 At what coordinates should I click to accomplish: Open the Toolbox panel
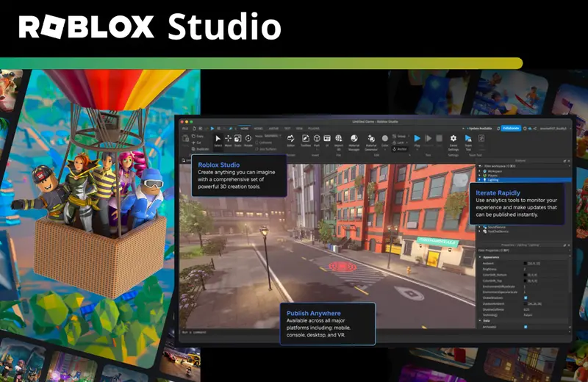coord(305,139)
